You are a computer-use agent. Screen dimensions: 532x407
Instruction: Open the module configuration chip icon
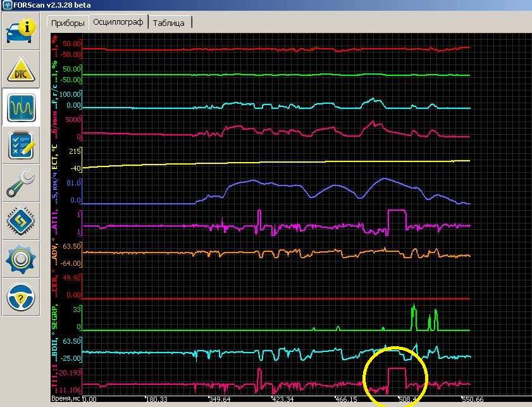pyautogui.click(x=21, y=222)
